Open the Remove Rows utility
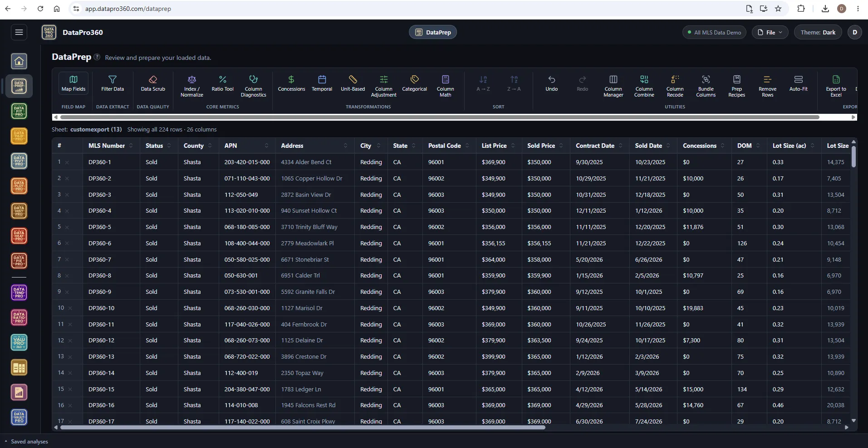 [x=768, y=86]
